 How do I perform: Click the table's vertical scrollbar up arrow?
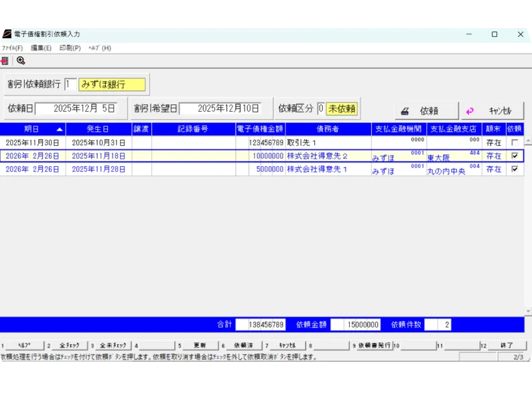[528, 141]
